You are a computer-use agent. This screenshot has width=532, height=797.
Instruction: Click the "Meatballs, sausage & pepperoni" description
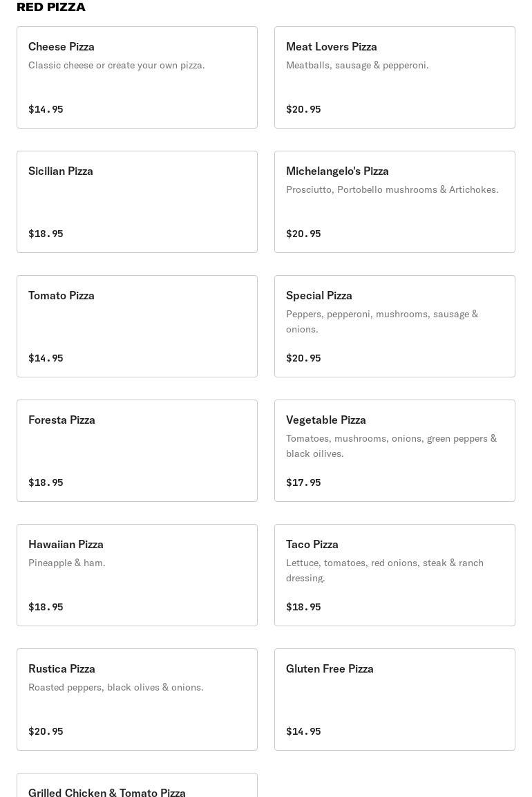click(x=357, y=65)
